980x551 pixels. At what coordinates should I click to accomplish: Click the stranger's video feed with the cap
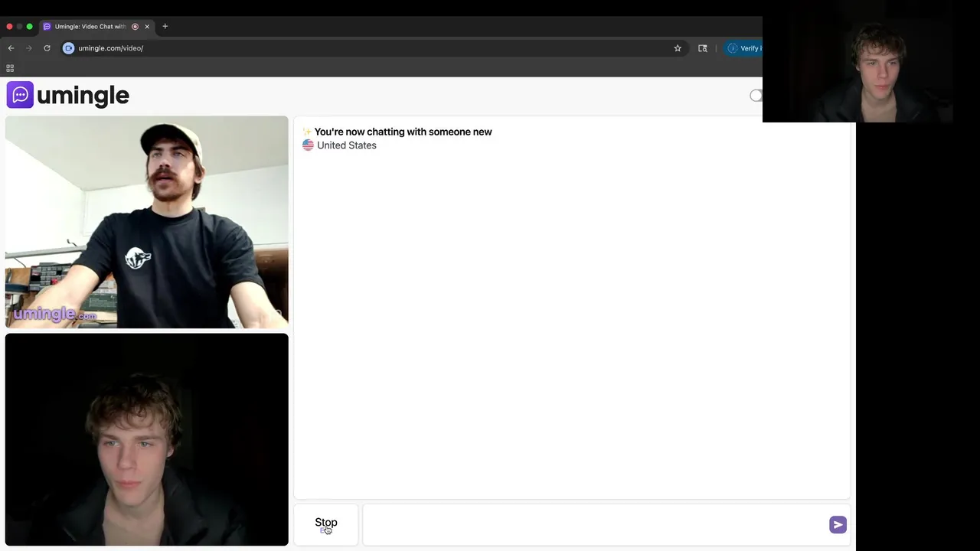point(147,222)
